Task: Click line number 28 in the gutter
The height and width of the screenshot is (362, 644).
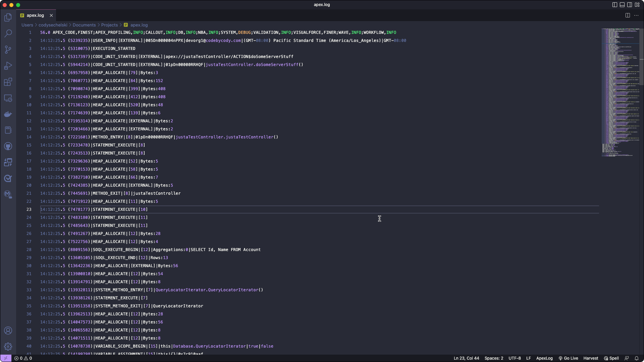Action: 29,250
